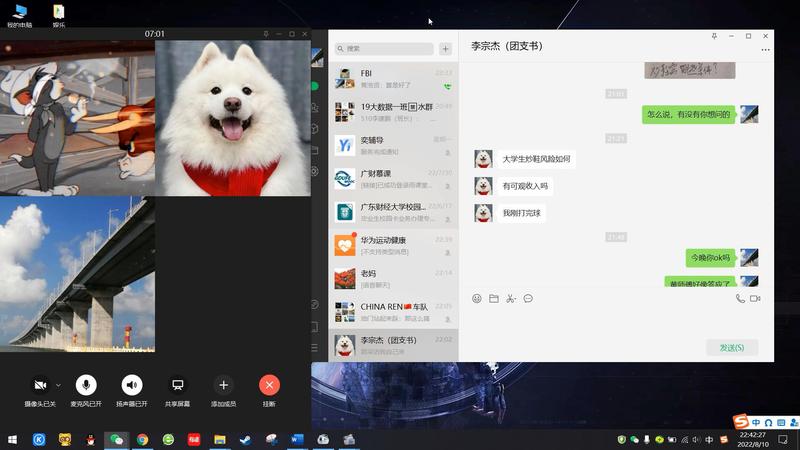
Task: Open the emoji picker in the chat toolbar
Action: [477, 298]
